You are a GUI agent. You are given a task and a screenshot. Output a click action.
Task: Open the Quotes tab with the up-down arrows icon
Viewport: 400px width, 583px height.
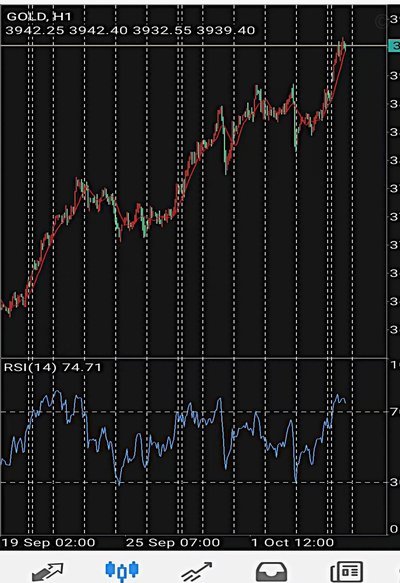48,571
